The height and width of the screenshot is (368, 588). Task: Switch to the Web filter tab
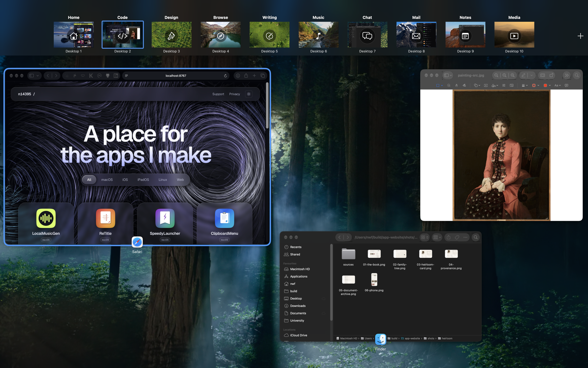pyautogui.click(x=180, y=180)
